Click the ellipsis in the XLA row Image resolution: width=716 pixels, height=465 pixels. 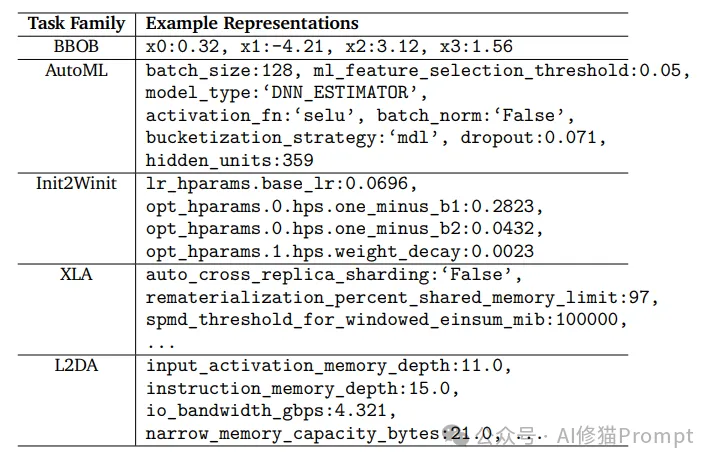(161, 346)
